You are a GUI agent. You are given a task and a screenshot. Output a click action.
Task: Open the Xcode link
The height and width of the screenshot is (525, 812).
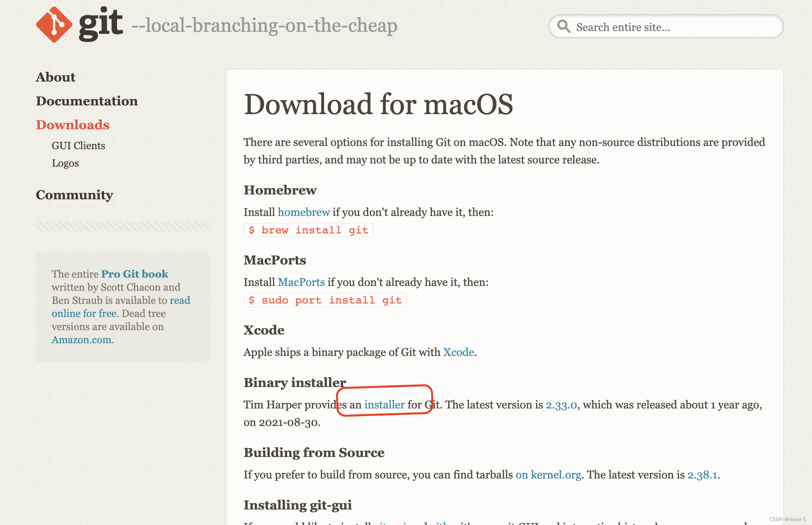point(459,352)
